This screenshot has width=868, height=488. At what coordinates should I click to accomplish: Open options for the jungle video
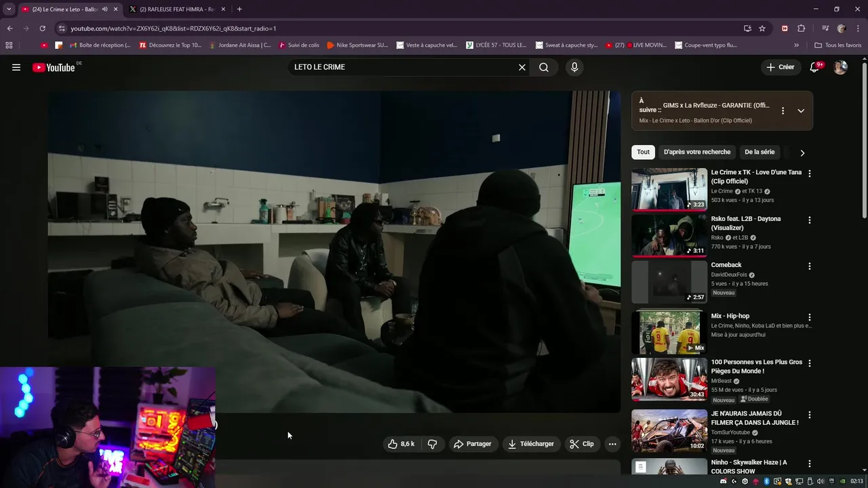[809, 415]
